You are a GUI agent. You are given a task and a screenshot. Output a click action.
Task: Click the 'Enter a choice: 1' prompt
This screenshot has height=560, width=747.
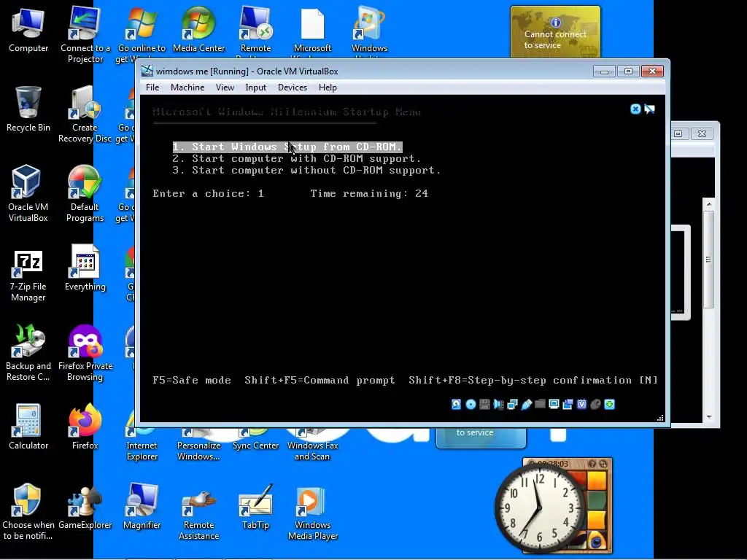[208, 193]
